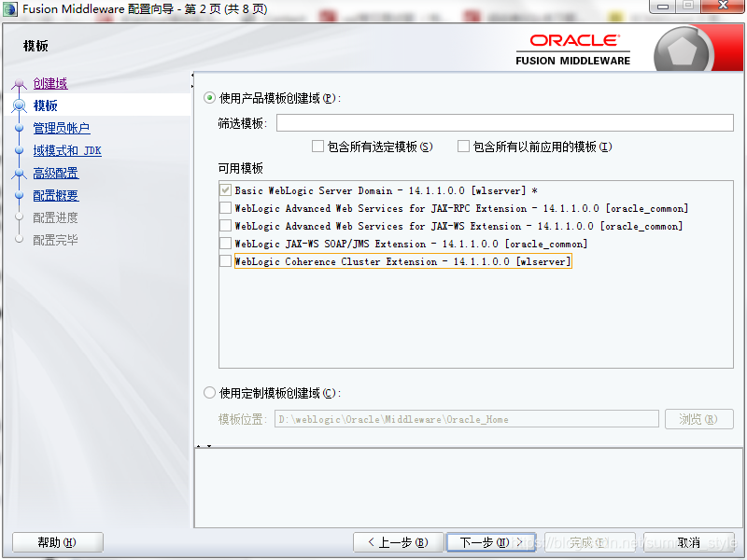
Task: Click the 帮助 help button
Action: point(57,542)
